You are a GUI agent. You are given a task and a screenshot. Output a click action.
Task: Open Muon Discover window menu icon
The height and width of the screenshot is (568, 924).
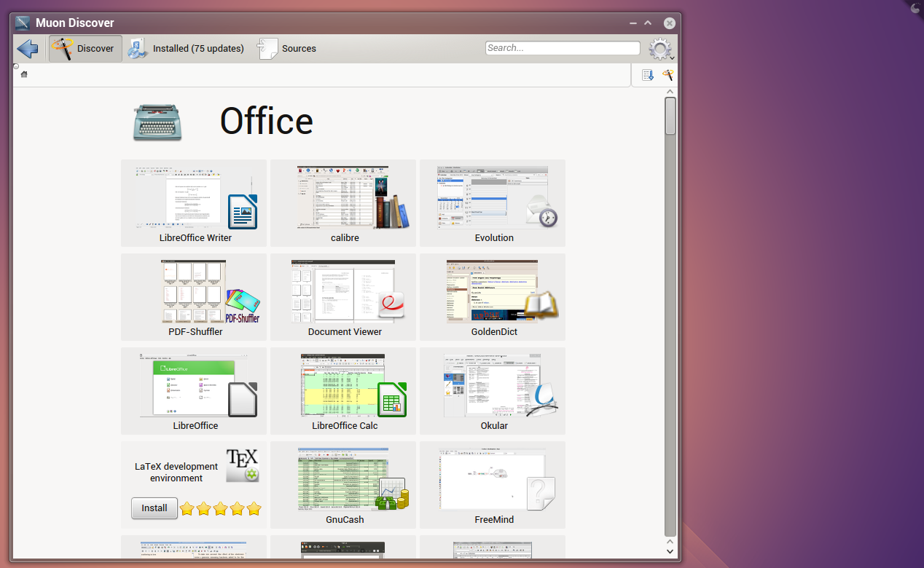pyautogui.click(x=23, y=23)
